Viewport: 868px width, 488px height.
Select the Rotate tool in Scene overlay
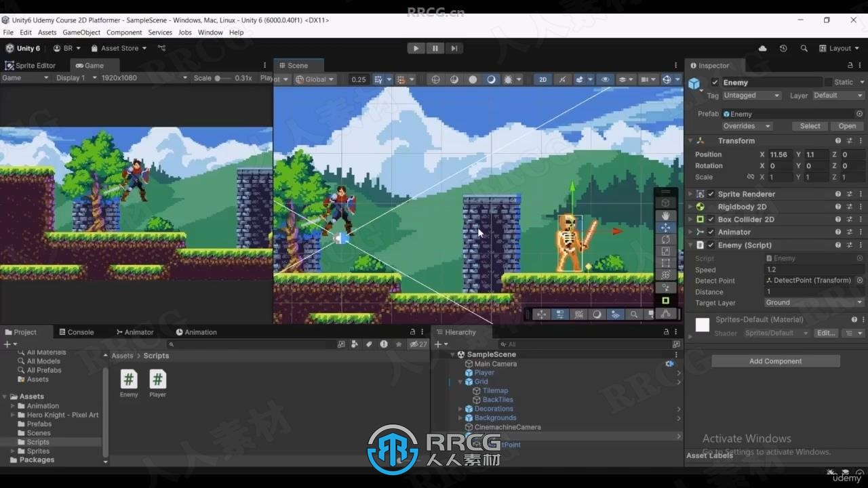pos(665,239)
